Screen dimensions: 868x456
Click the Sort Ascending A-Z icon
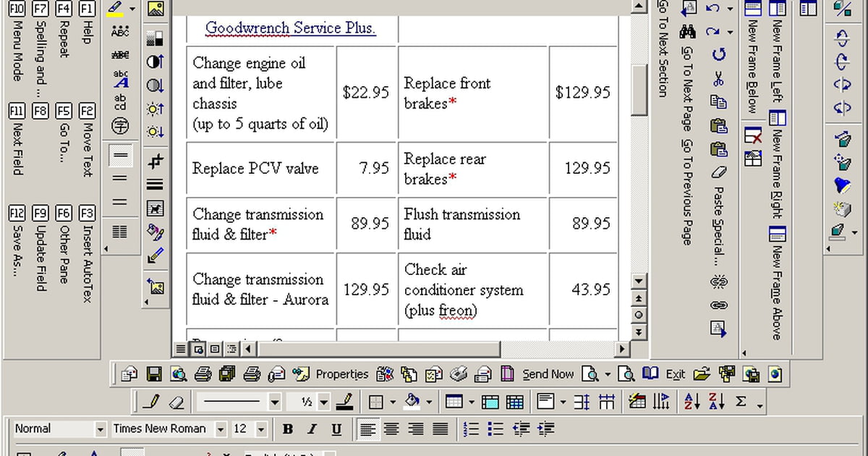tap(692, 402)
